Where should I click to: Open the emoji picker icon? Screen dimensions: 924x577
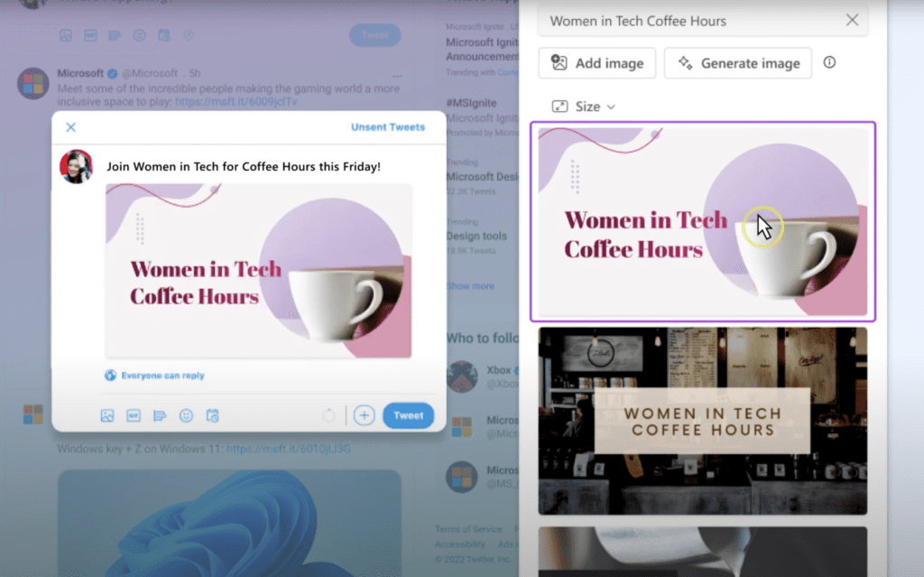click(x=186, y=415)
